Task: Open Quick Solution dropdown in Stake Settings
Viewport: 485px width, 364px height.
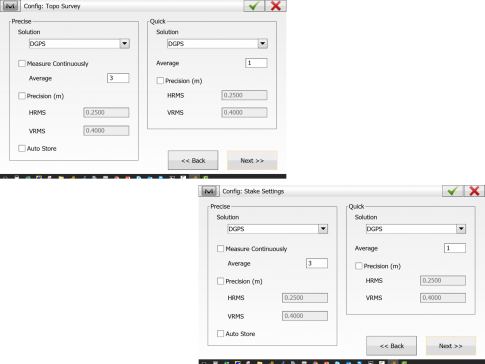Action: [461, 229]
